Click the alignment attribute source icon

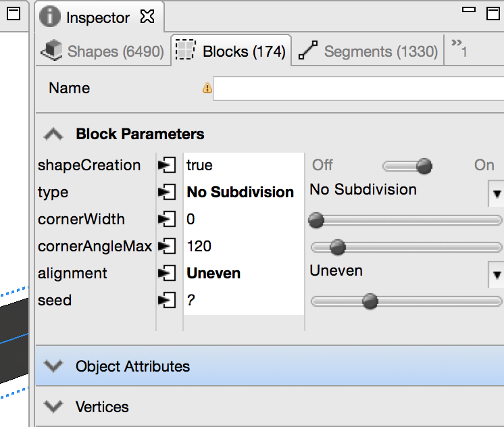166,273
